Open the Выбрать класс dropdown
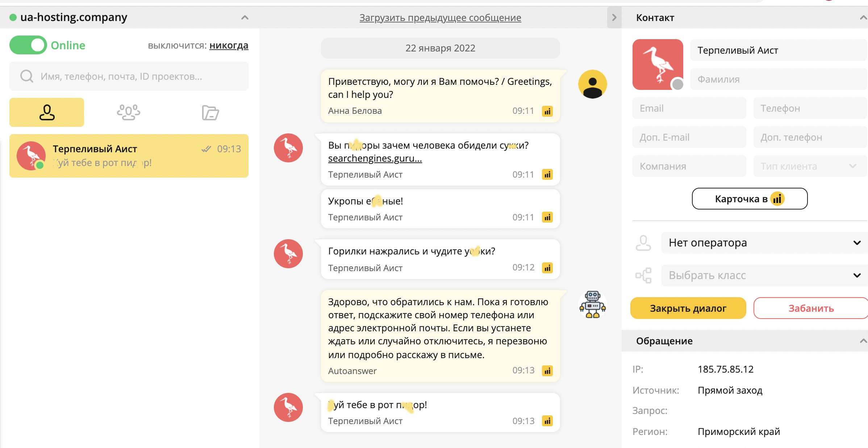Screen dimensions: 868x448 coord(764,275)
